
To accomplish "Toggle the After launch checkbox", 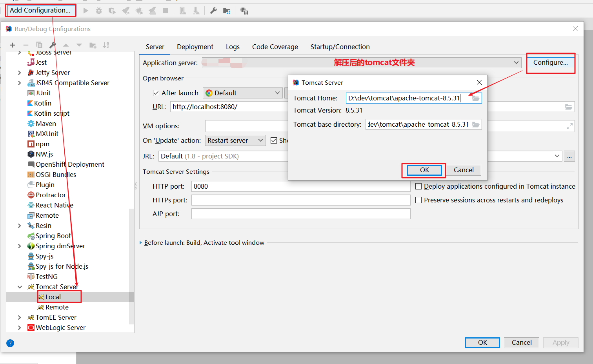I will [x=156, y=93].
